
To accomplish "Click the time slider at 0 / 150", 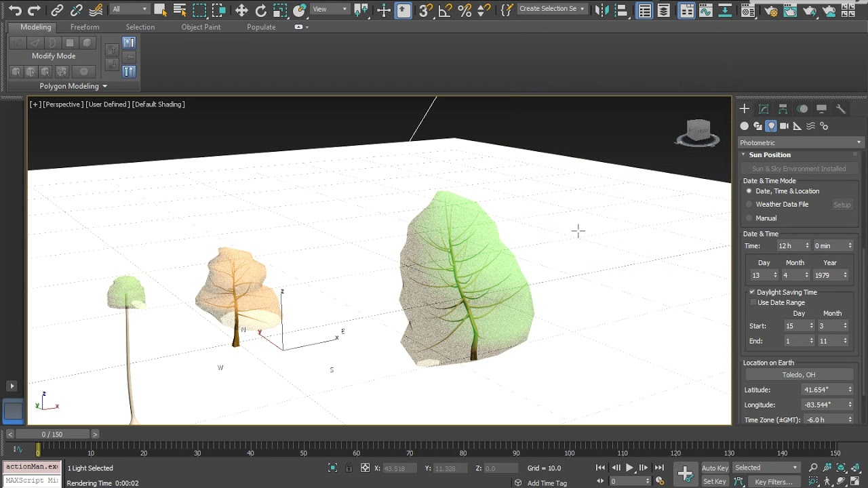I will (x=52, y=434).
